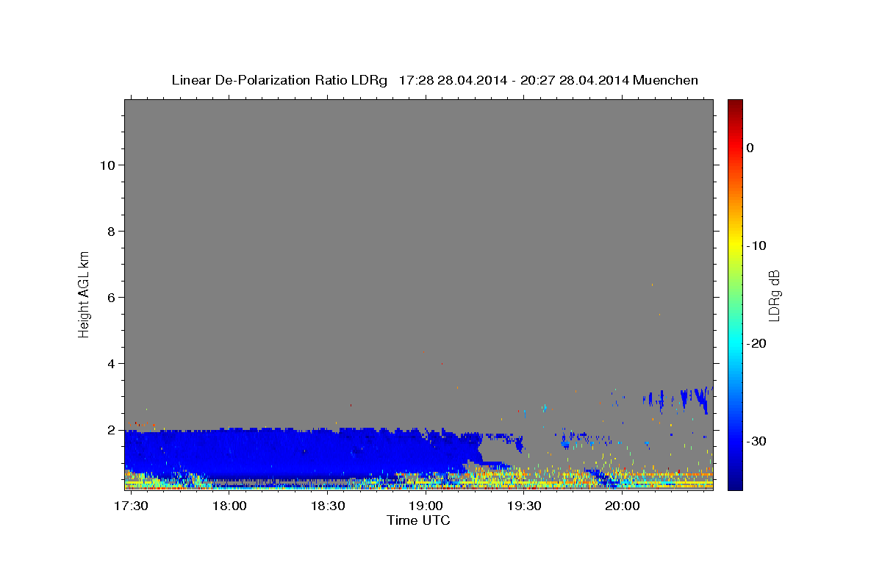Click the '19:30' time tick label
The width and height of the screenshot is (882, 588).
[x=524, y=506]
